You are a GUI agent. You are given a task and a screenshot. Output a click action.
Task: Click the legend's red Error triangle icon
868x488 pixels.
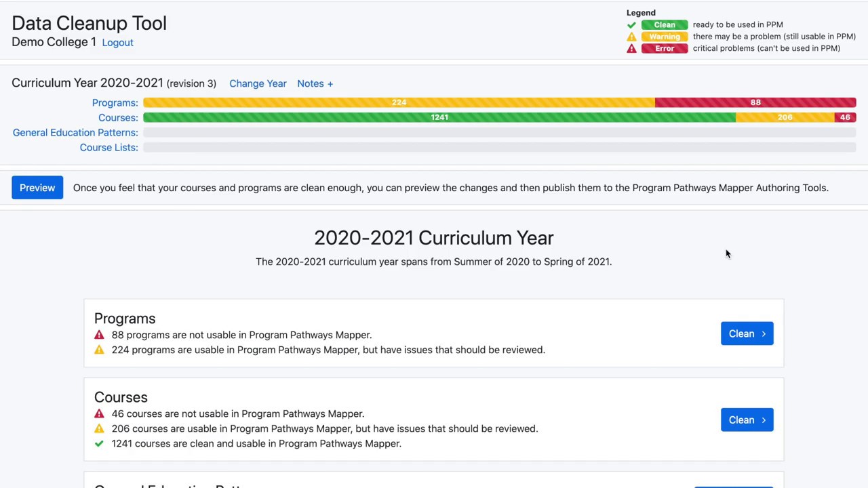[631, 48]
